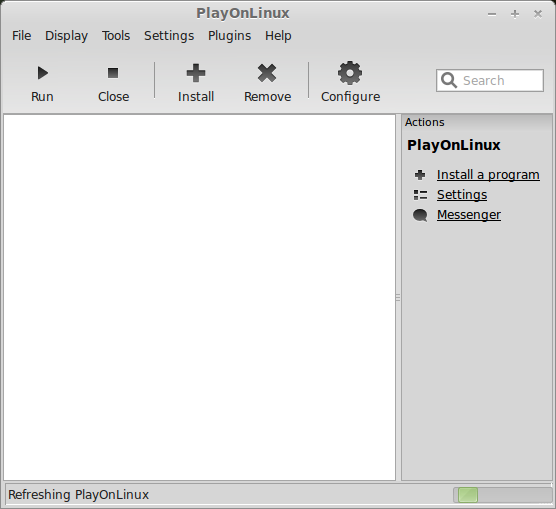
Task: Click plus icon beside Install a program
Action: click(x=420, y=175)
